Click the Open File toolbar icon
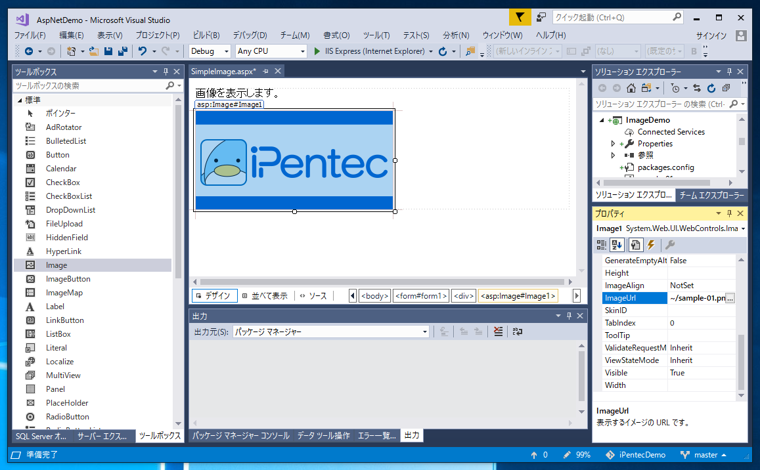760x470 pixels. click(94, 51)
